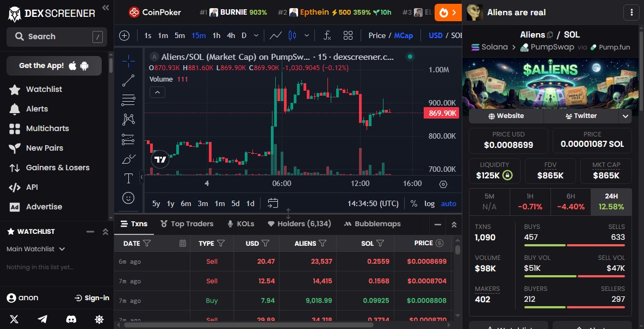Select the trend line drawing tool
Screen dimensions: 644x329
[128, 80]
